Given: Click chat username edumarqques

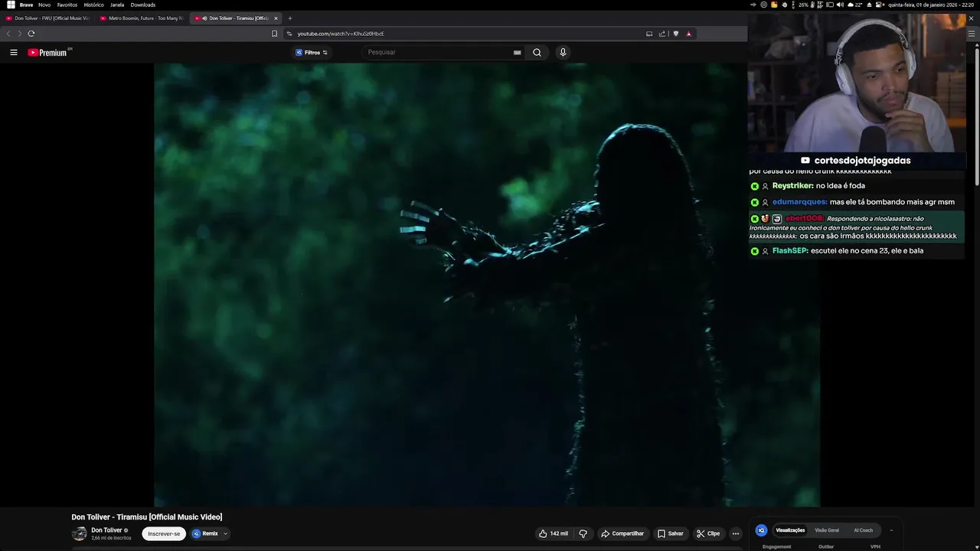Looking at the screenshot, I should point(799,202).
